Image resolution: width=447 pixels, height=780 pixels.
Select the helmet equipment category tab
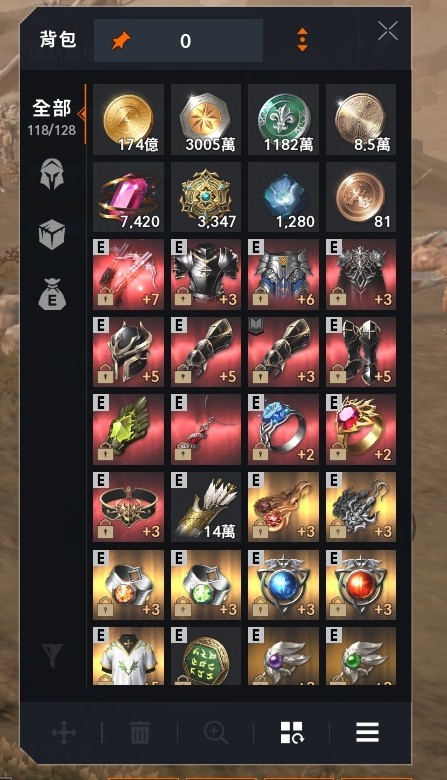coord(52,174)
